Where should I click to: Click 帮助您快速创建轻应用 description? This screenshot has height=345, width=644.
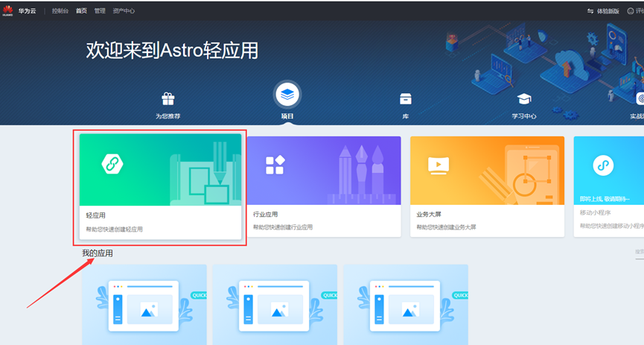(x=114, y=229)
